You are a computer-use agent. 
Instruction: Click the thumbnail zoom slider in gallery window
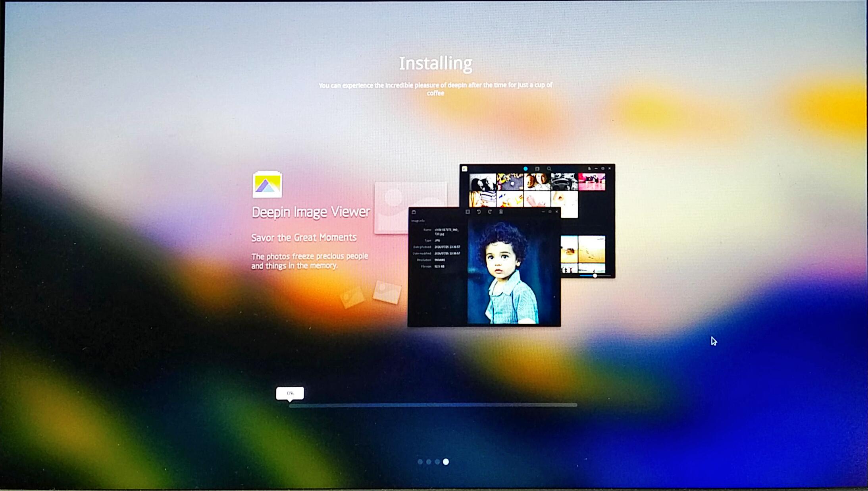tap(595, 275)
